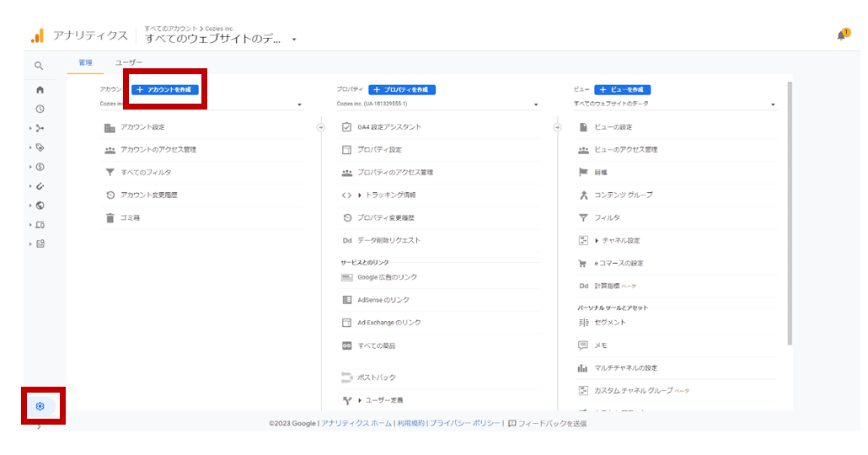Click the checkbox icon beside GA4 設定アシスタント
Screen dimensions: 868x455
[x=346, y=127]
